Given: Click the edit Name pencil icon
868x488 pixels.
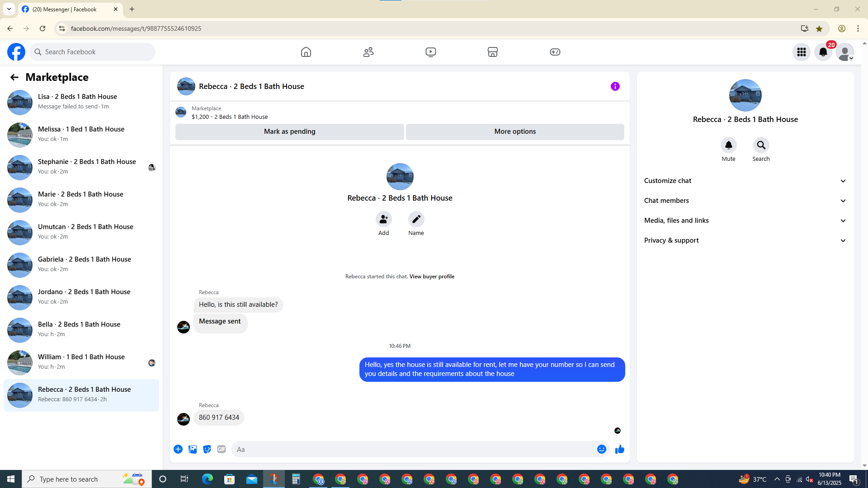Looking at the screenshot, I should tap(416, 219).
